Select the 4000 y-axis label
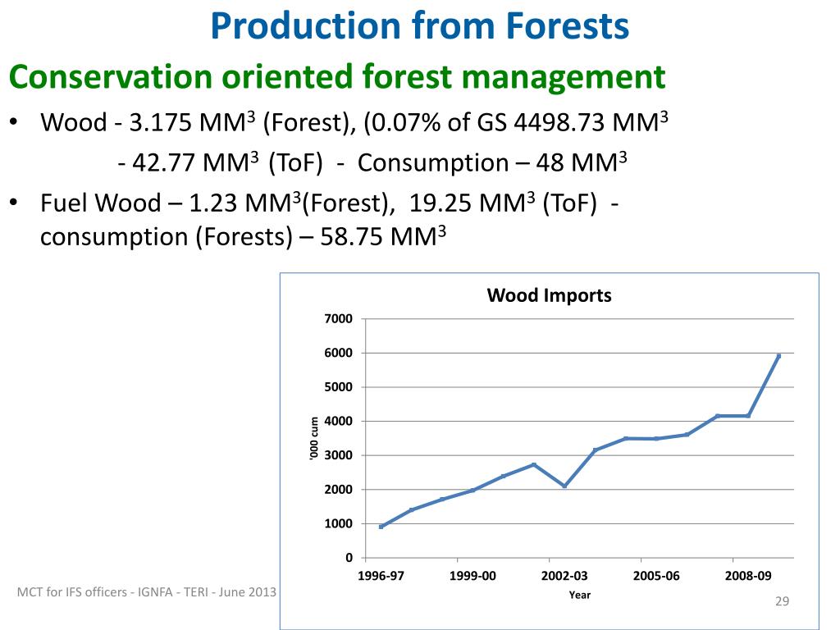Image resolution: width=840 pixels, height=630 pixels. [x=339, y=421]
